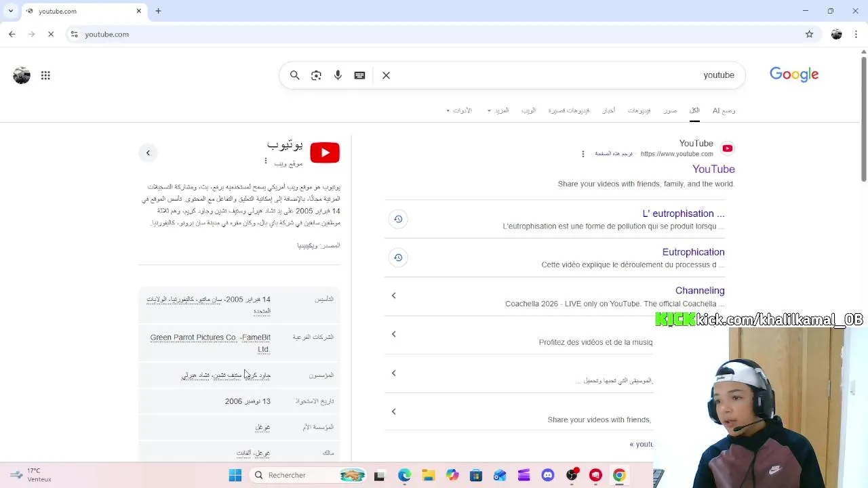Open the weather widget showing 17°C
Viewport: 868px width, 488px height.
[x=31, y=474]
